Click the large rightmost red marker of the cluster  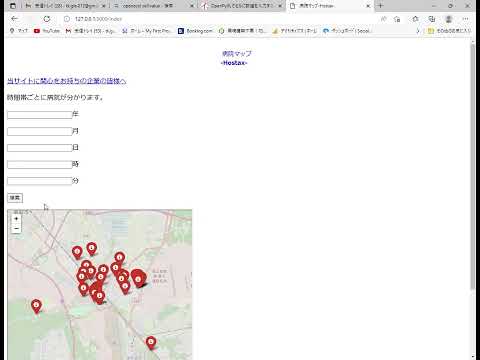point(138,278)
